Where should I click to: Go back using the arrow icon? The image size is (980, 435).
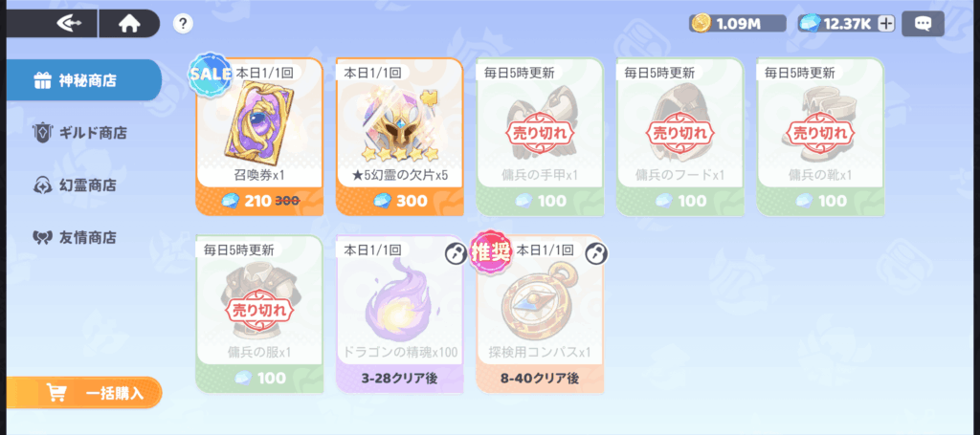69,24
